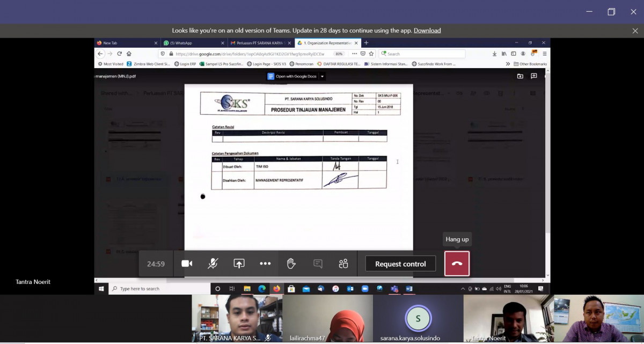Viewport: 644px width, 344px height.
Task: Open the Other Bookmarks folder
Action: tap(530, 64)
